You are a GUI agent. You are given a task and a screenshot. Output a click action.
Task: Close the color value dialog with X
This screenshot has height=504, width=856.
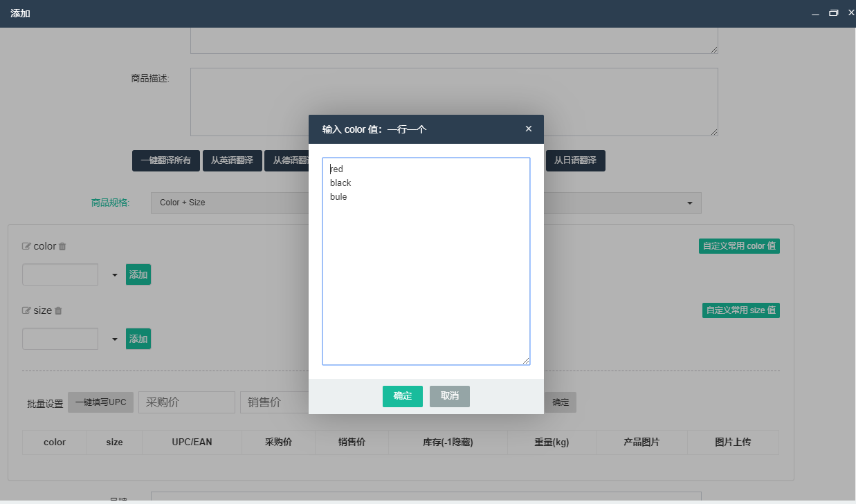[x=529, y=129]
